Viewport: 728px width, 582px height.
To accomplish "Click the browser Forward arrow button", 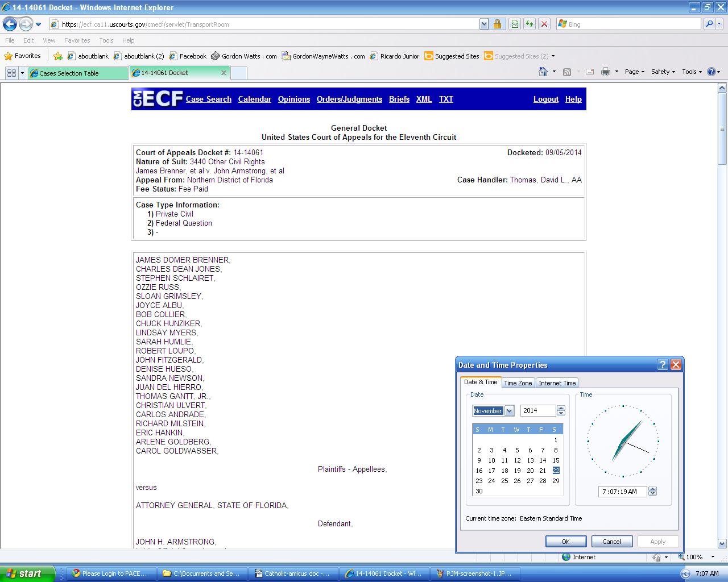I will [x=26, y=24].
